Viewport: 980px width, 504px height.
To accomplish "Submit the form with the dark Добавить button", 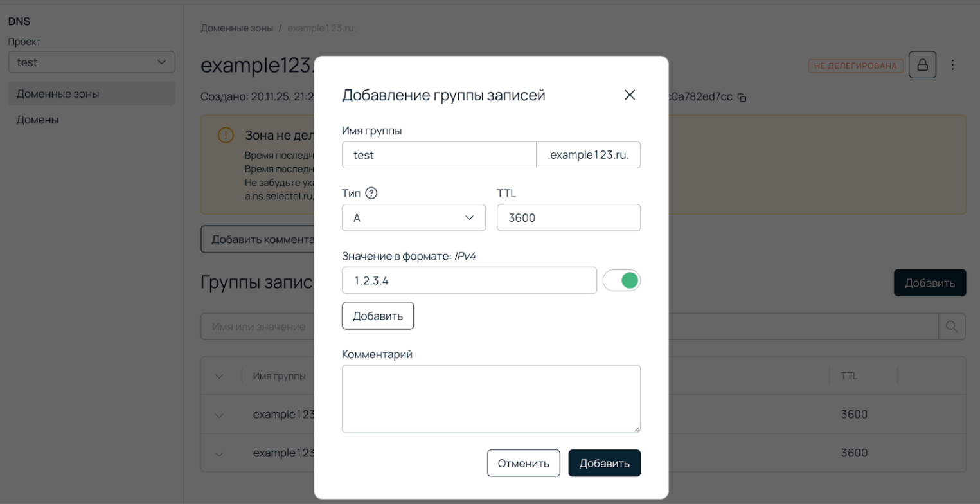I will click(603, 463).
